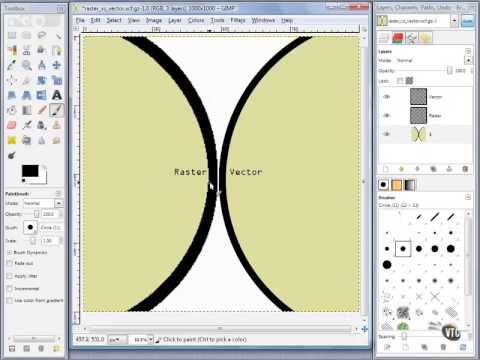
Task: Create a new layer with the button
Action: pos(386,169)
